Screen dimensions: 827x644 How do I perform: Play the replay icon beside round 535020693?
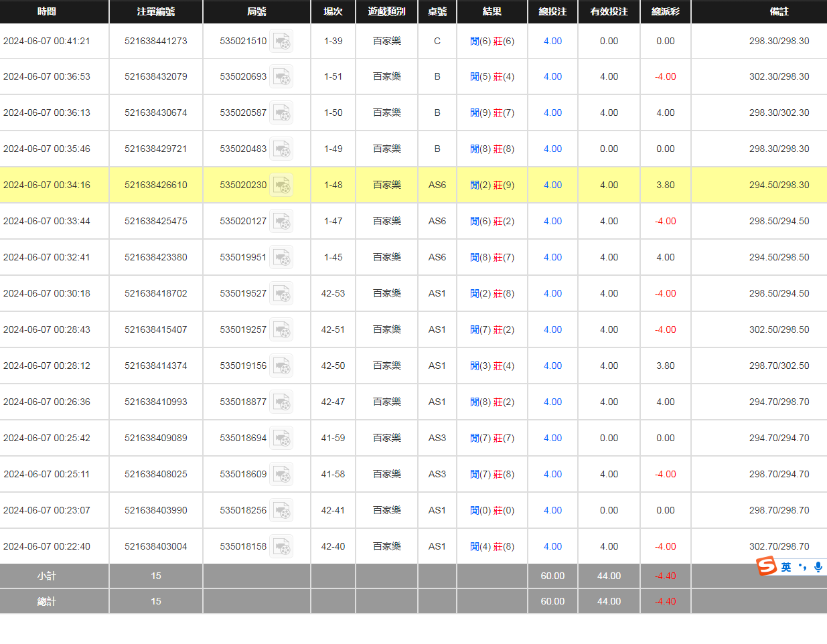click(281, 77)
